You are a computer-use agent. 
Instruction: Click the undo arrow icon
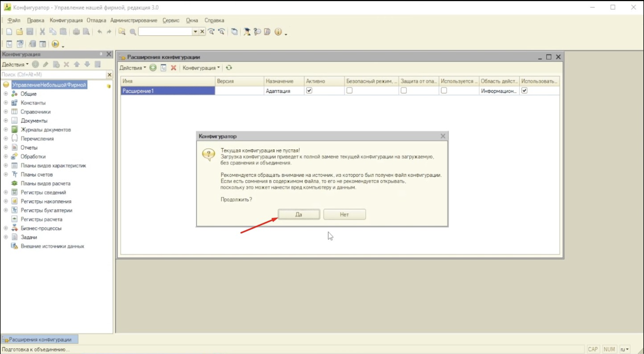(x=99, y=32)
